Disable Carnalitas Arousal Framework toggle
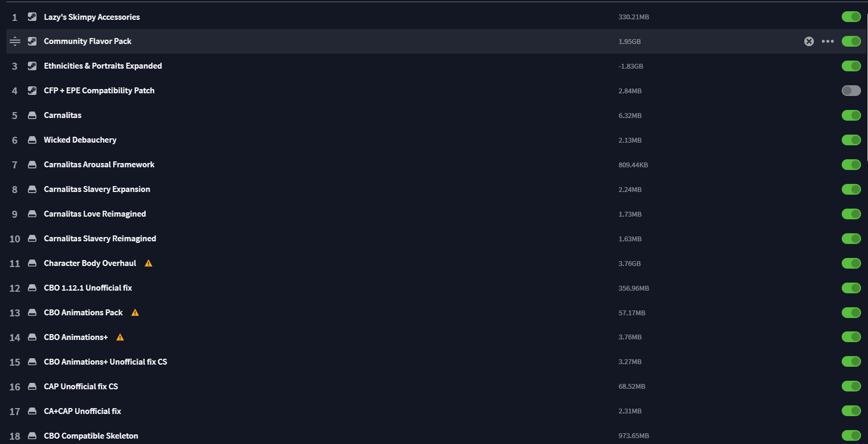 point(851,165)
